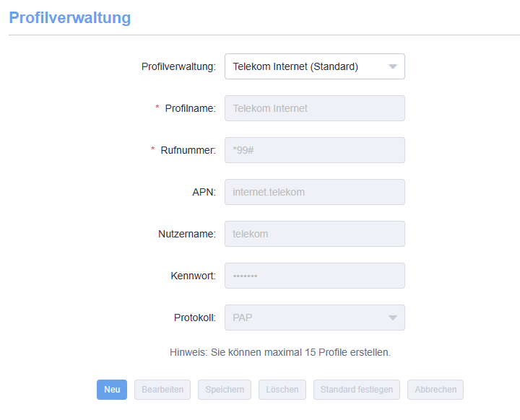Click the Protokoll label text

194,318
